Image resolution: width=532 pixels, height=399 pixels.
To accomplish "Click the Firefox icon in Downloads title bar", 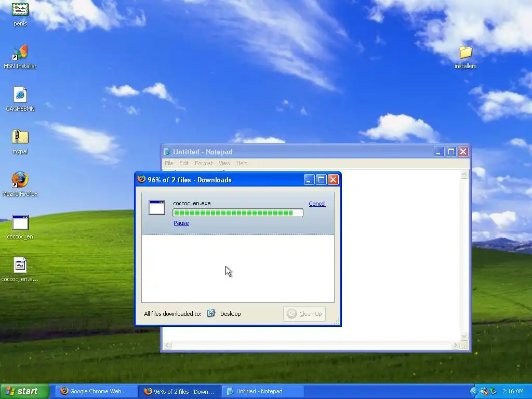I will click(141, 179).
